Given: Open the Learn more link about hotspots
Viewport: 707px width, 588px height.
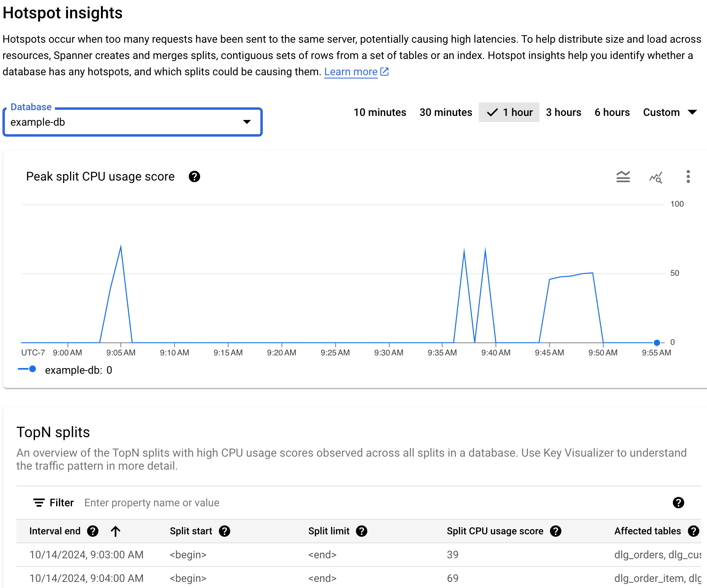Looking at the screenshot, I should coord(351,72).
